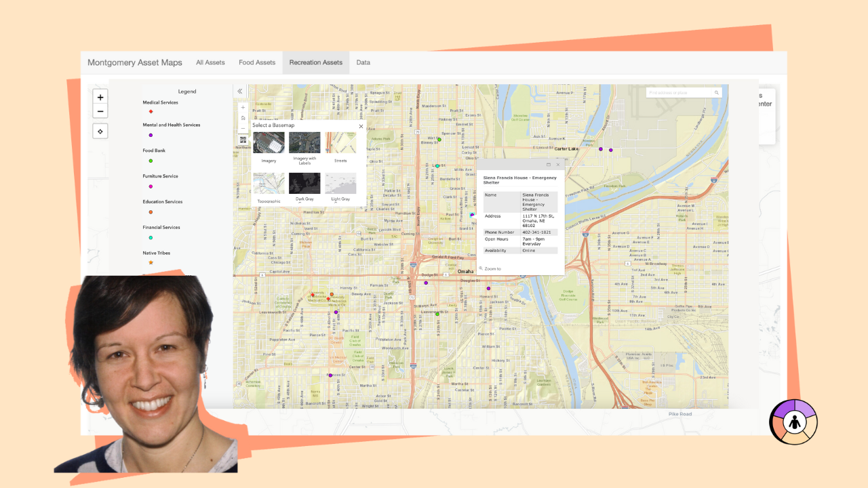This screenshot has width=868, height=488.
Task: Open the Food Assets tab
Action: click(x=257, y=62)
